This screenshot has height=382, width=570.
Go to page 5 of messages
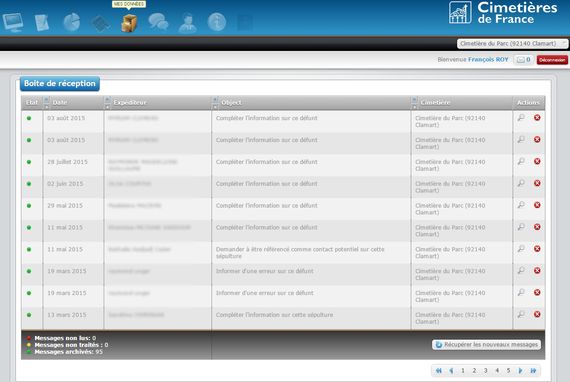[508, 371]
